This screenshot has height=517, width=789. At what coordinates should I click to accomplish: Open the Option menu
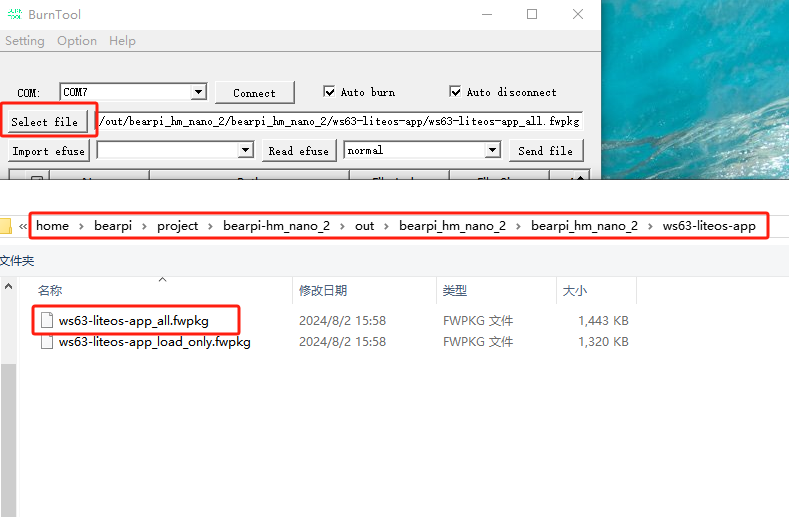77,41
